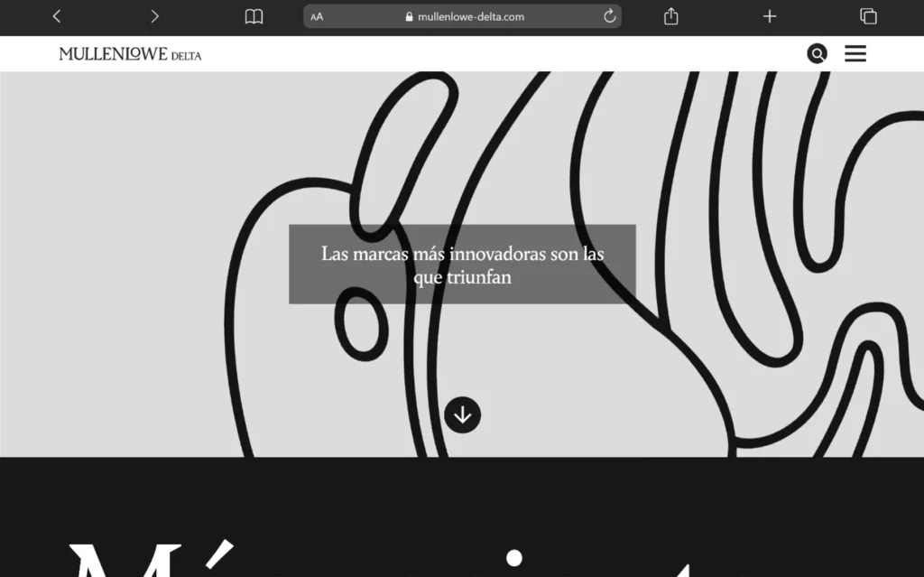Viewport: 924px width, 577px height.
Task: Show all open tabs overview
Action: [x=868, y=16]
